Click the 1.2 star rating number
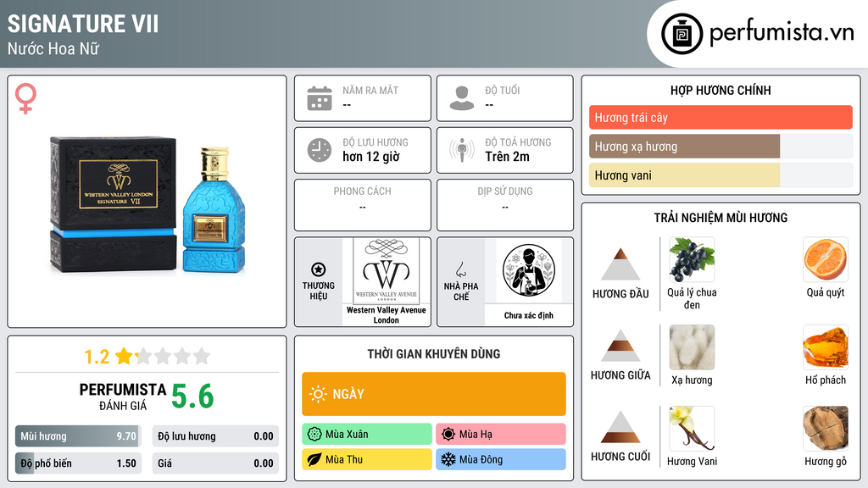 point(97,357)
